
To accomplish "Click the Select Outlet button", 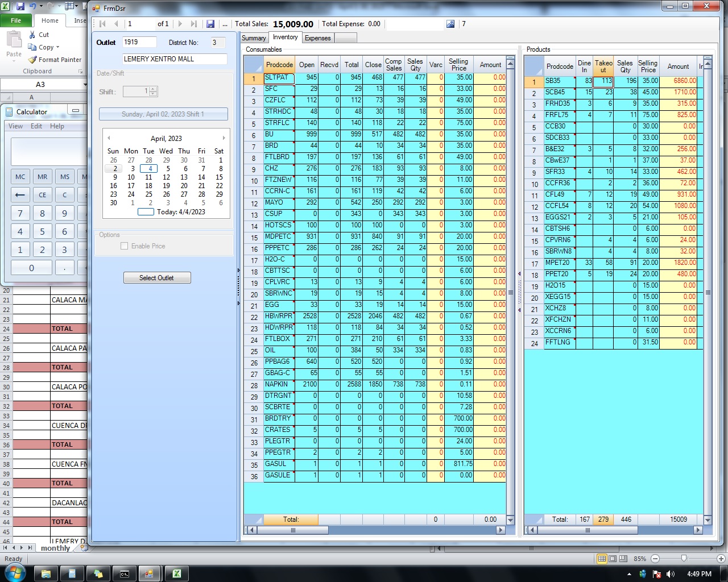I will tap(157, 278).
